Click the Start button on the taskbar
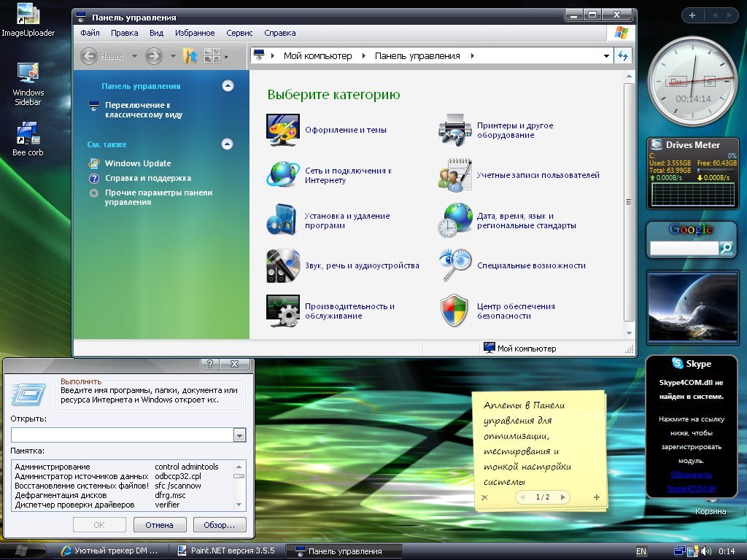Viewport: 747px width, 560px height. [x=22, y=551]
